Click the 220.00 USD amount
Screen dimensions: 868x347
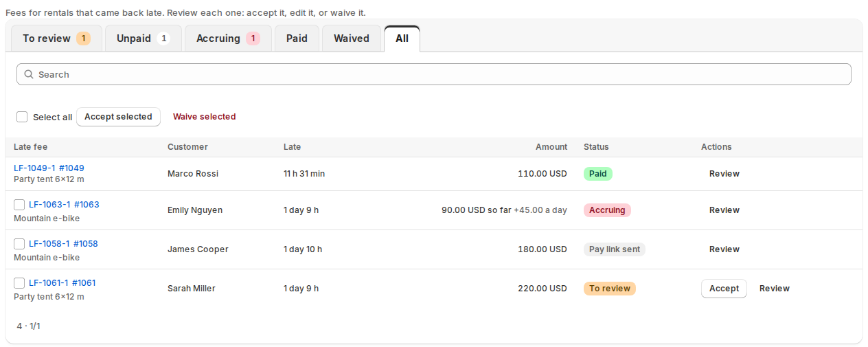tap(542, 289)
